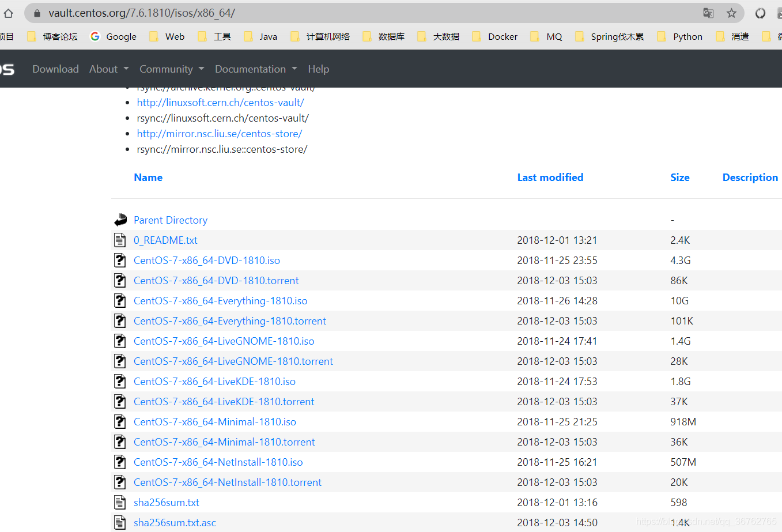Open sha256sum.txt link
The width and height of the screenshot is (782, 532).
point(167,502)
